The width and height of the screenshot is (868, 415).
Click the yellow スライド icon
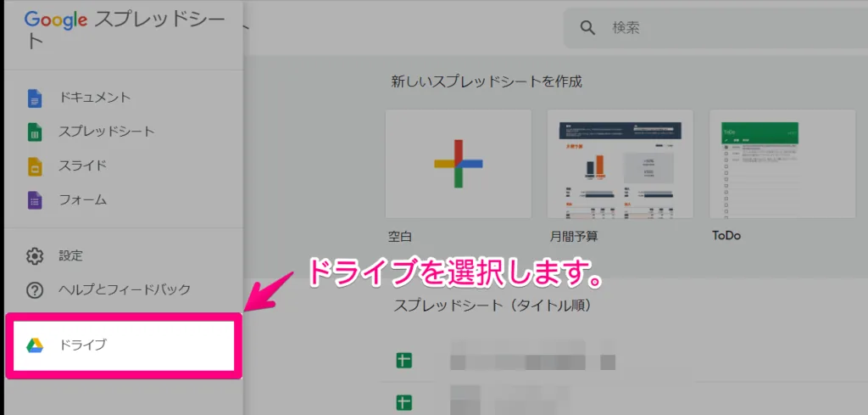coord(35,166)
